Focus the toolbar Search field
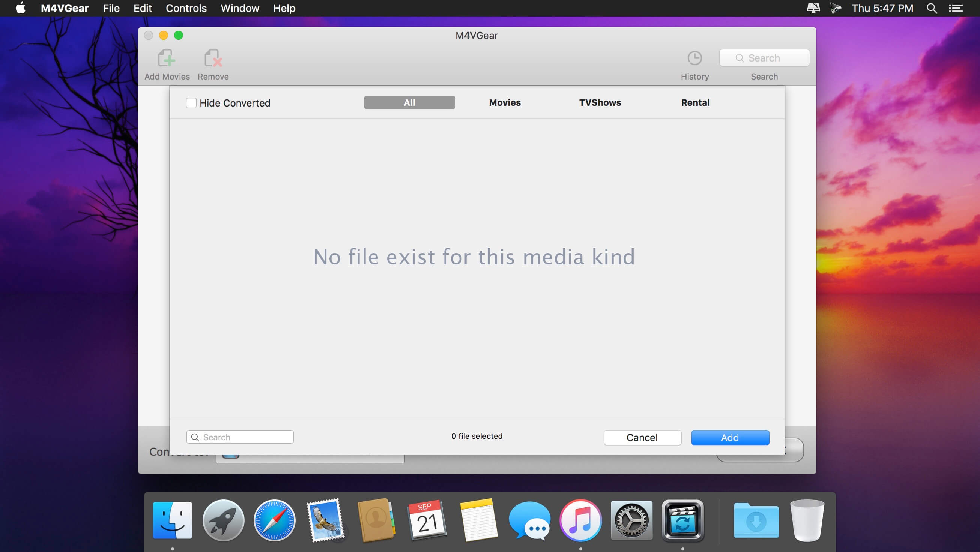 click(764, 58)
